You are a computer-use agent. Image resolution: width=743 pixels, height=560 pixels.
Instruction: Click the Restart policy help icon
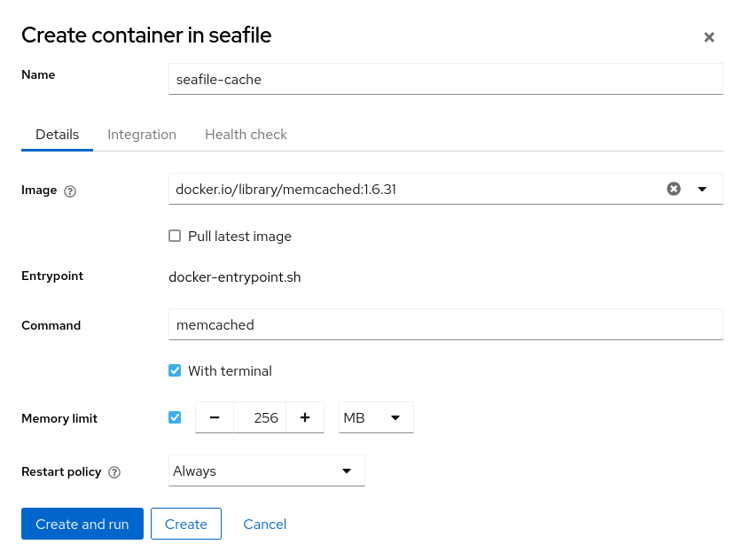tap(114, 472)
